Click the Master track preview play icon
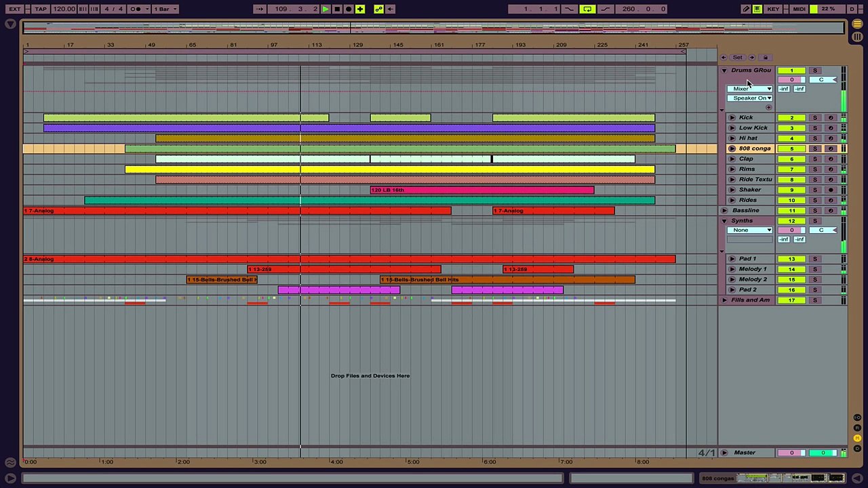This screenshot has height=488, width=868. click(x=724, y=453)
